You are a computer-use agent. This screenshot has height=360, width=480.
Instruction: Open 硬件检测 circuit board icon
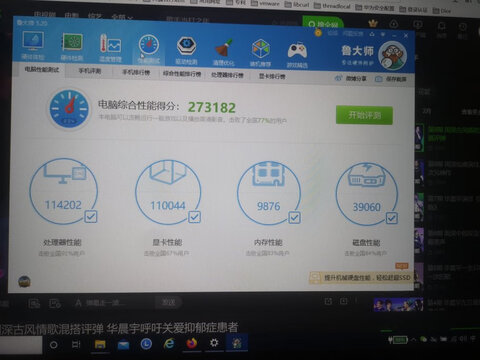click(72, 47)
